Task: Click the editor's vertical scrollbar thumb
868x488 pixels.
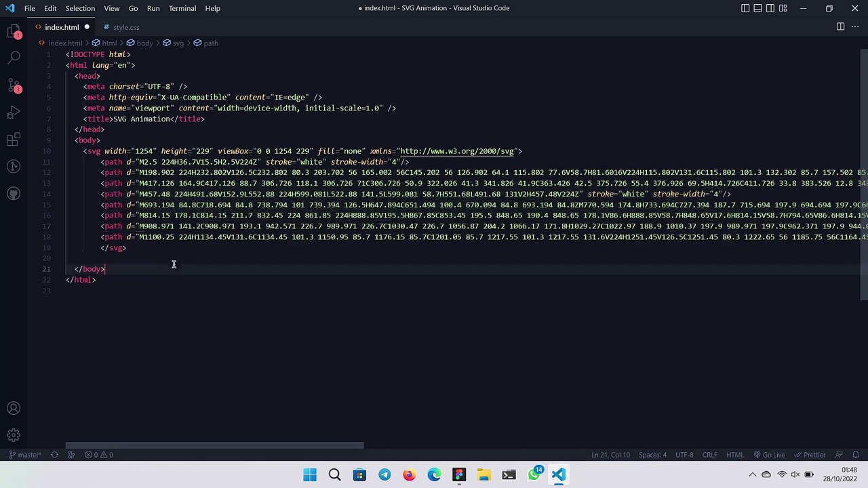Action: tap(864, 175)
